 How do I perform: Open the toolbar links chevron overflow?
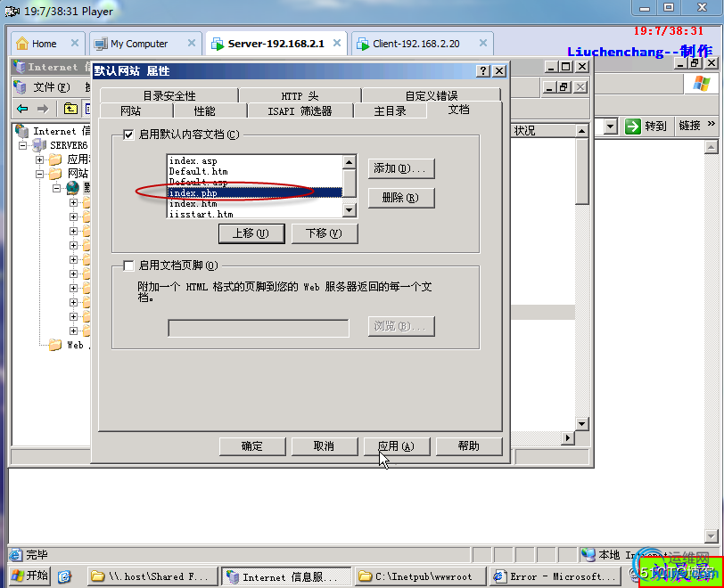point(712,124)
